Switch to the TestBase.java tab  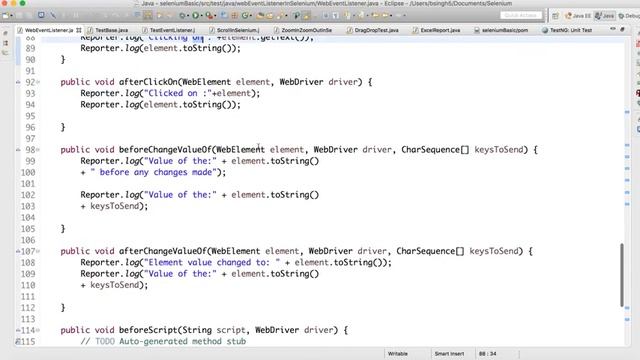(x=107, y=30)
